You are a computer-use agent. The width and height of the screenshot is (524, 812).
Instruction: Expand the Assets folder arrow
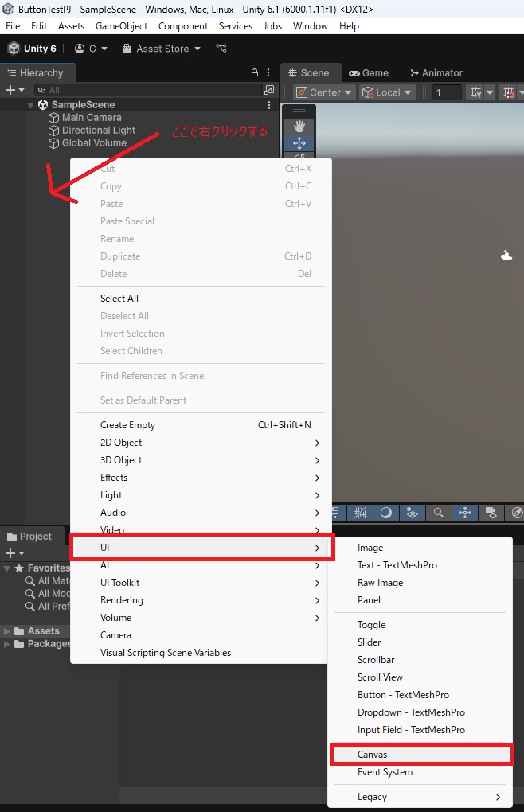6,631
